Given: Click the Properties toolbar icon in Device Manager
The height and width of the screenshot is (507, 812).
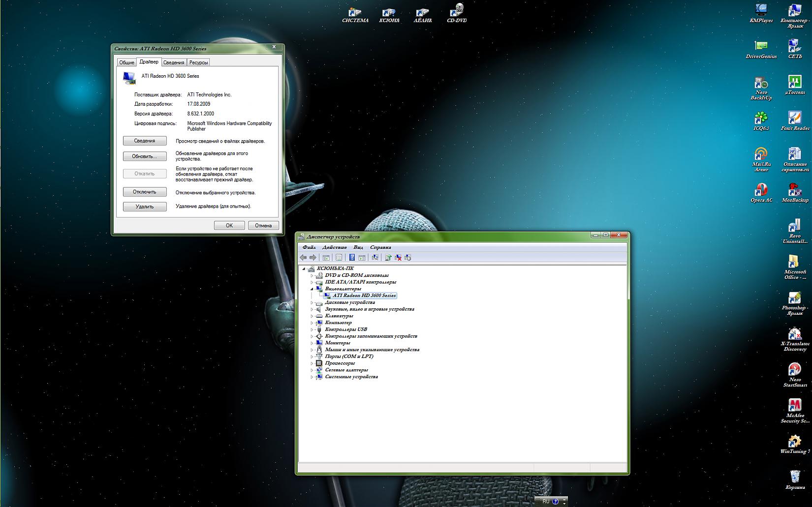Looking at the screenshot, I should (339, 257).
